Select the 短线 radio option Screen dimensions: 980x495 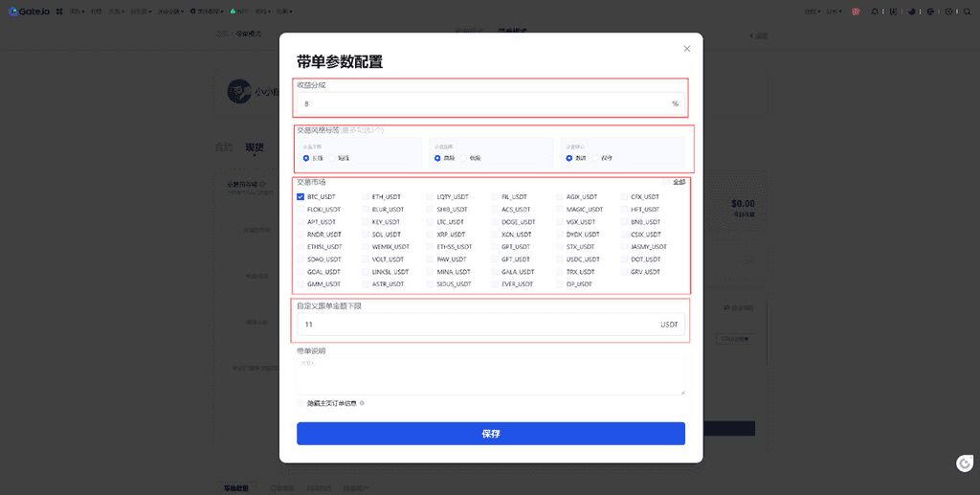(332, 158)
